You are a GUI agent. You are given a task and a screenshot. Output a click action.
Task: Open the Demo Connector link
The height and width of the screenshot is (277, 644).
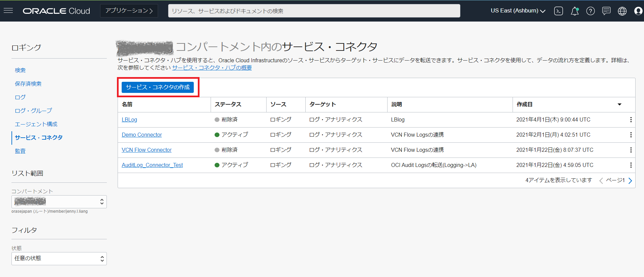point(142,135)
